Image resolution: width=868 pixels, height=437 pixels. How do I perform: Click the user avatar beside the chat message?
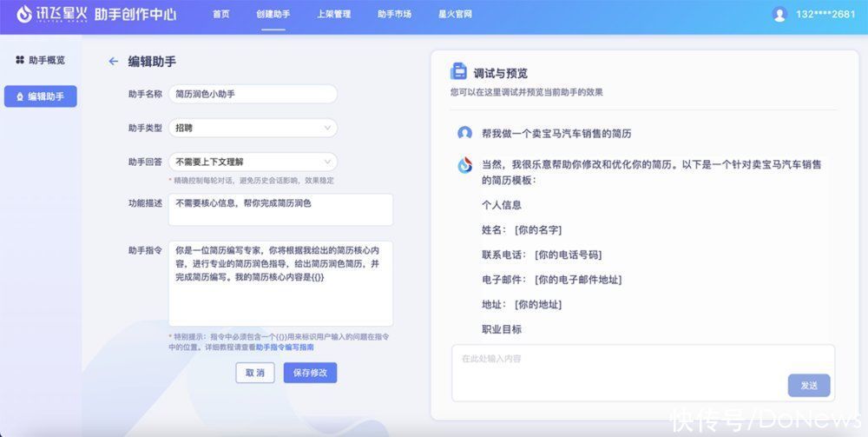pos(464,133)
